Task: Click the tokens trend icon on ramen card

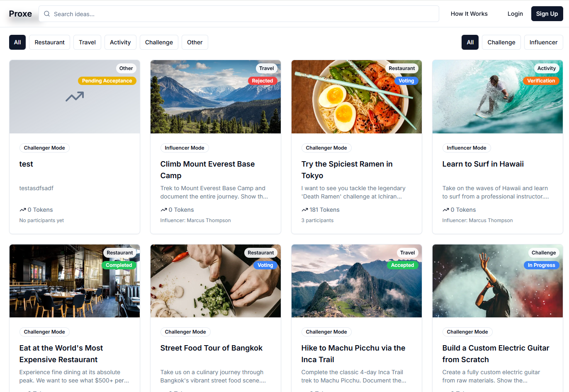Action: (305, 210)
